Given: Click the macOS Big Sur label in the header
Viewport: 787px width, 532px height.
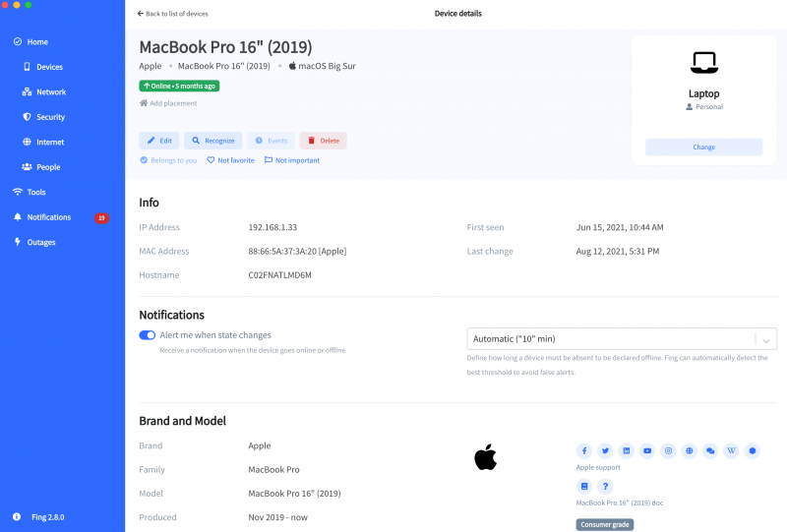Looking at the screenshot, I should 323,66.
